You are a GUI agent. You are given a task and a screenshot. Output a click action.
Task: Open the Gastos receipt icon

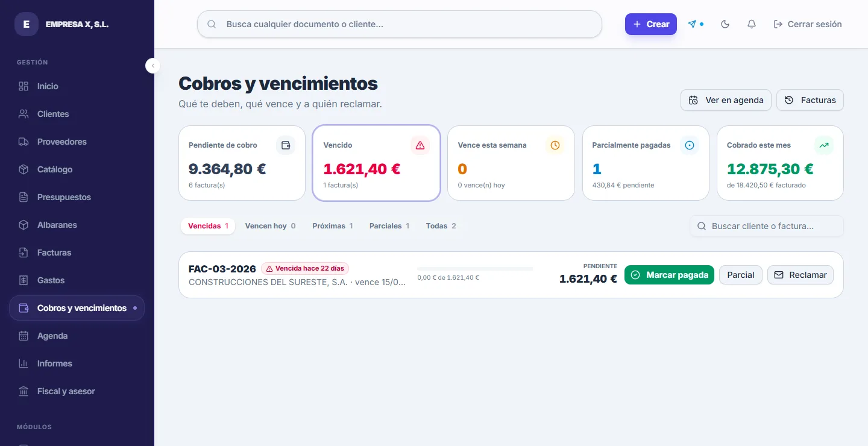tap(24, 280)
